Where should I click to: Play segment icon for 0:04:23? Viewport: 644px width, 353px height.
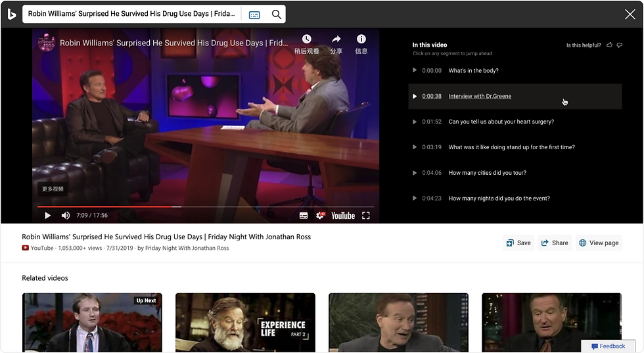pos(415,198)
